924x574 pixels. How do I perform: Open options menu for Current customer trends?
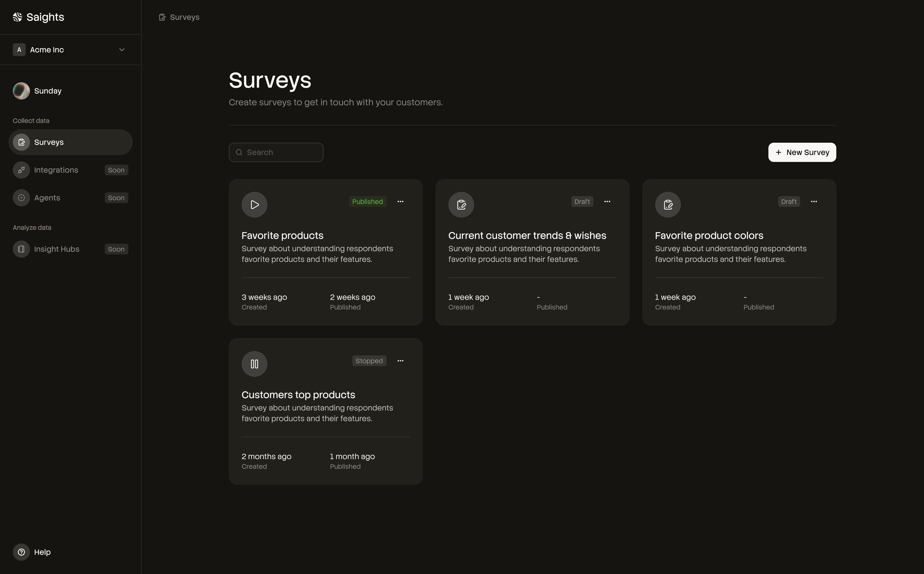tap(607, 201)
